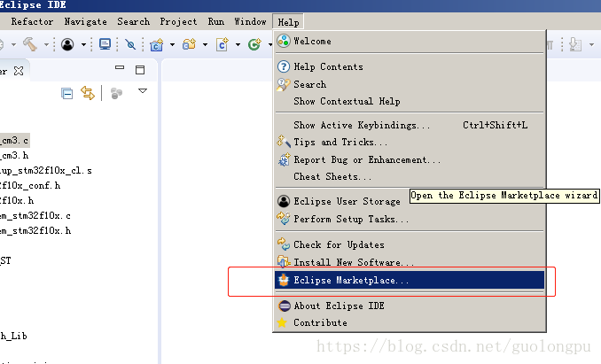Open the Navigate menu
Screen dimensions: 601x364
pos(85,21)
